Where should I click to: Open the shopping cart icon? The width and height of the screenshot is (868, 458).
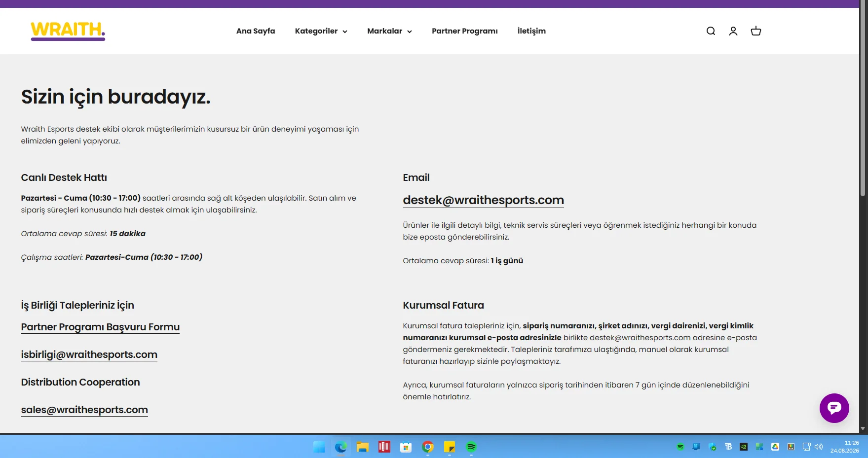[756, 31]
